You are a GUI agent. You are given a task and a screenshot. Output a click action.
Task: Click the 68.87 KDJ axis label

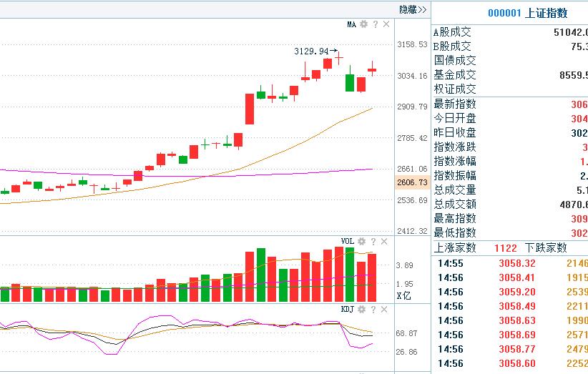tap(407, 333)
